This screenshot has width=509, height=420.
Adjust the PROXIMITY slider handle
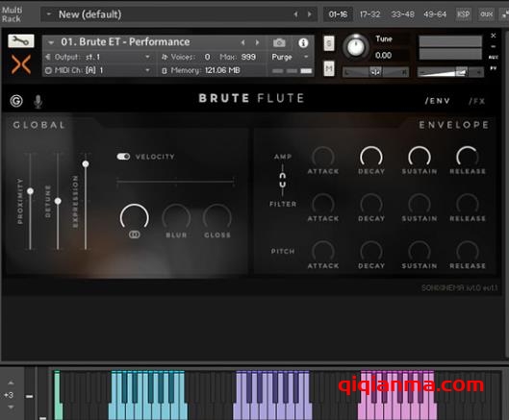pos(30,191)
